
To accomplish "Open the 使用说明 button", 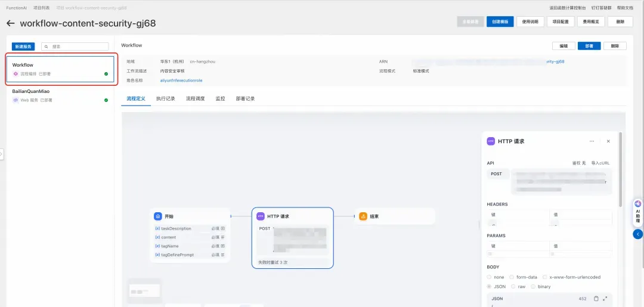I will click(x=530, y=21).
